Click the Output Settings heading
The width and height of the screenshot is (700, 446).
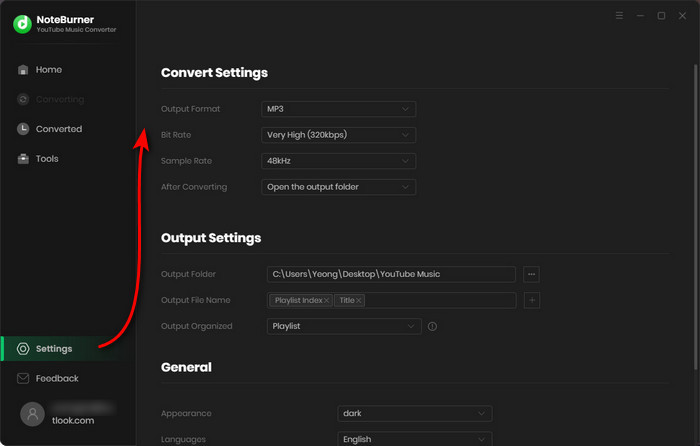(x=211, y=238)
